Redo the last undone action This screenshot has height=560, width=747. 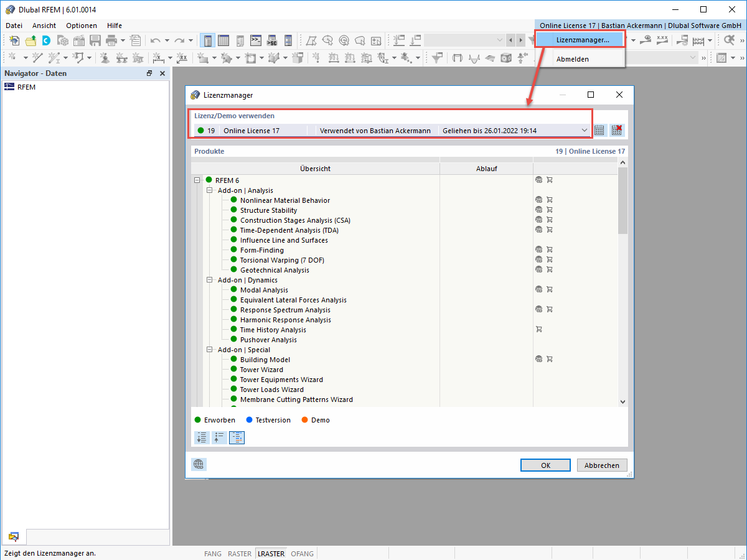[x=179, y=40]
